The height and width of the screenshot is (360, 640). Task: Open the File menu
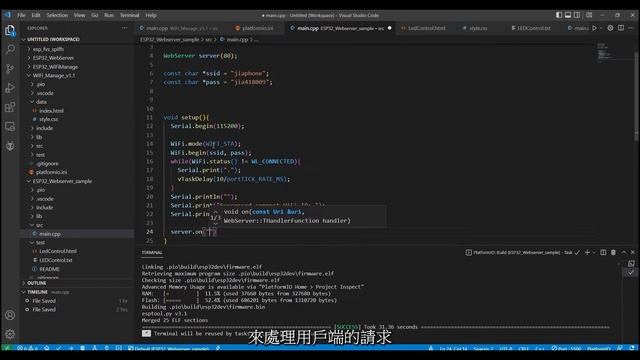click(x=21, y=15)
